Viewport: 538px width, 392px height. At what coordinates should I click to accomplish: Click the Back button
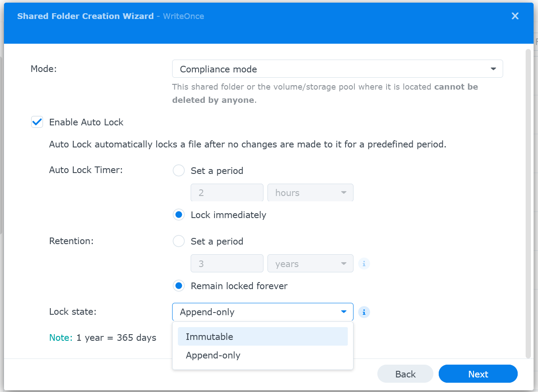coord(405,374)
